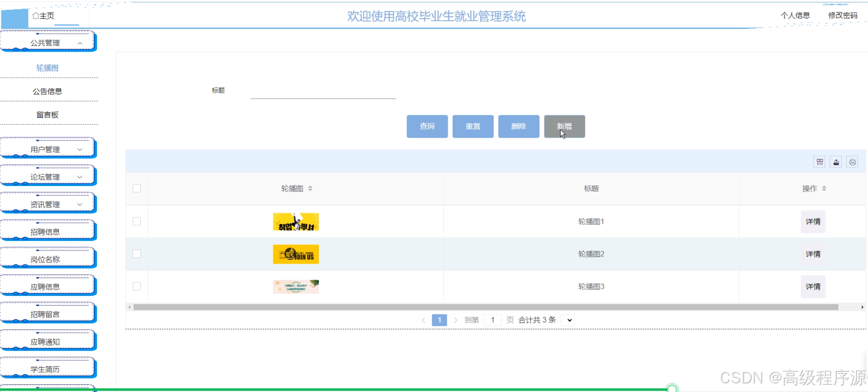The height and width of the screenshot is (392, 868).
Task: Click the 删除 delete button
Action: click(x=519, y=126)
